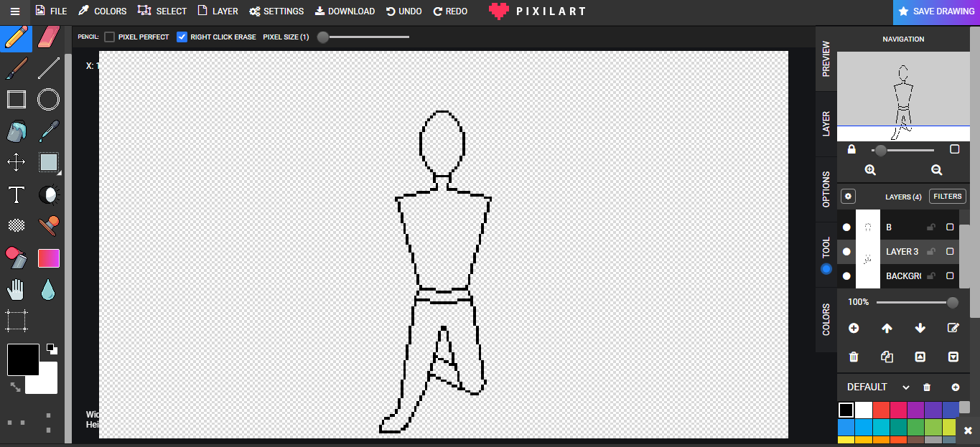The height and width of the screenshot is (447, 980).
Task: Toggle visibility of layer B
Action: (846, 227)
